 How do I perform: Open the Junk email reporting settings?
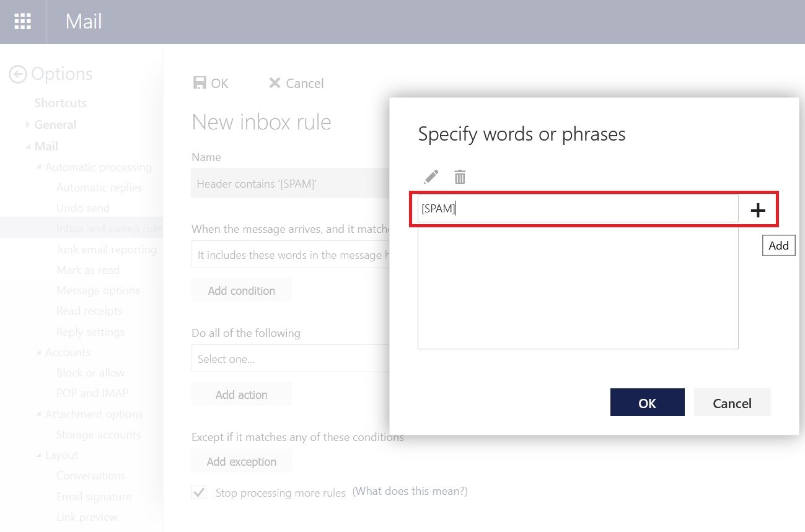pyautogui.click(x=106, y=250)
